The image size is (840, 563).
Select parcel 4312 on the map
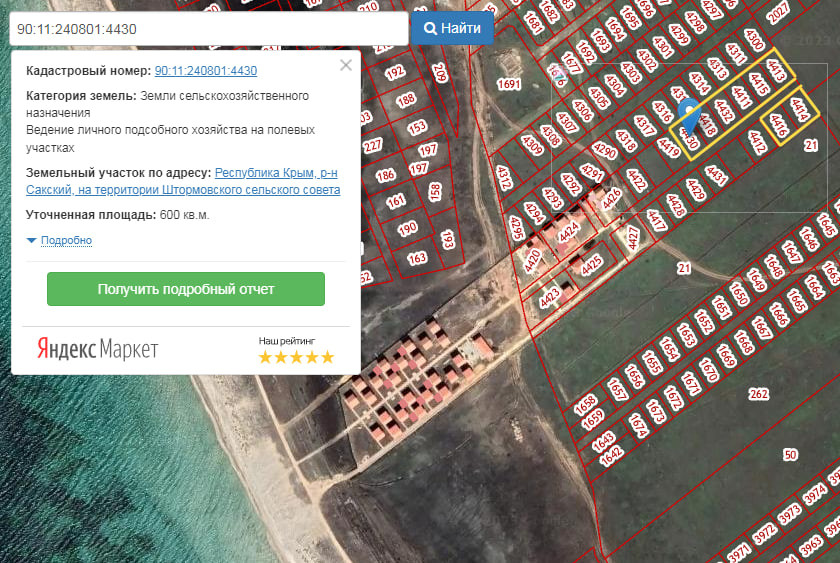[x=504, y=178]
